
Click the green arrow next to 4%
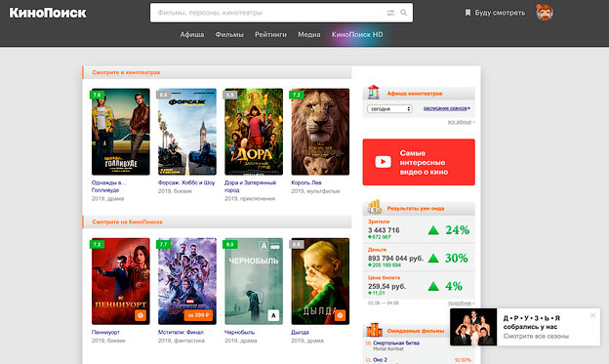click(x=433, y=287)
